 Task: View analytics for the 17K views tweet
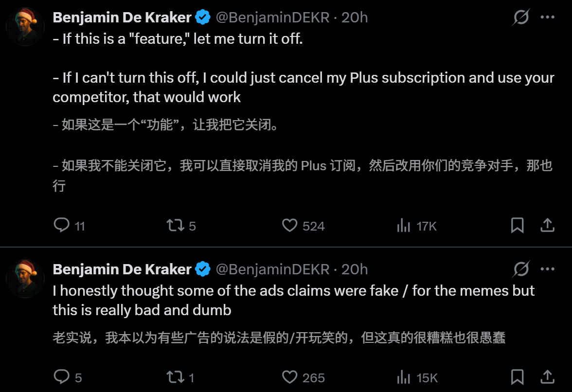[404, 226]
